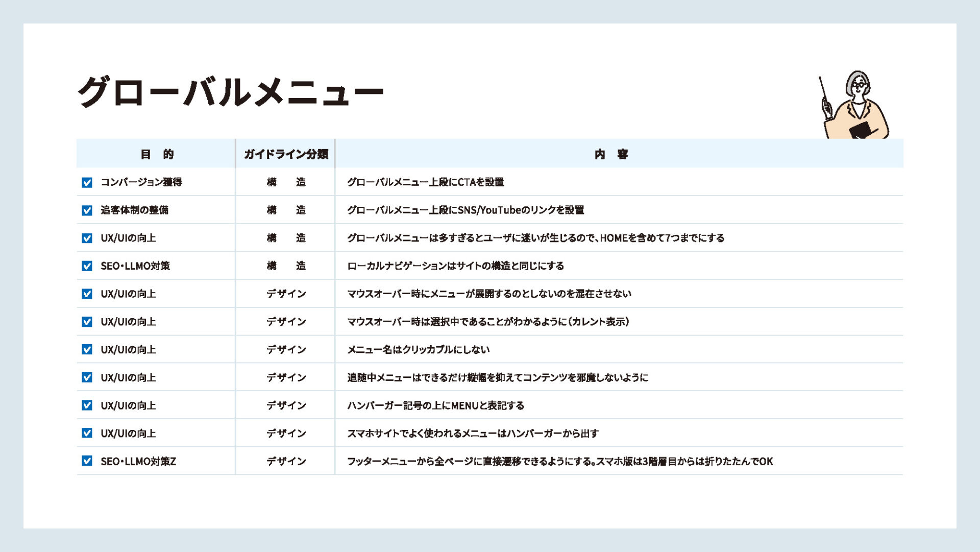Toggle checkbox for the 7つまでにする row

pyautogui.click(x=87, y=238)
